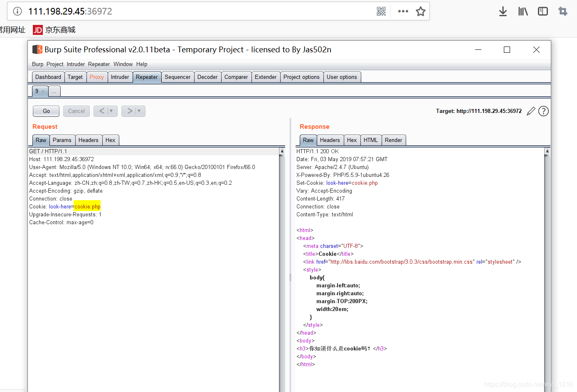Switch to the Sequencer tab
The width and height of the screenshot is (577, 392).
(178, 77)
